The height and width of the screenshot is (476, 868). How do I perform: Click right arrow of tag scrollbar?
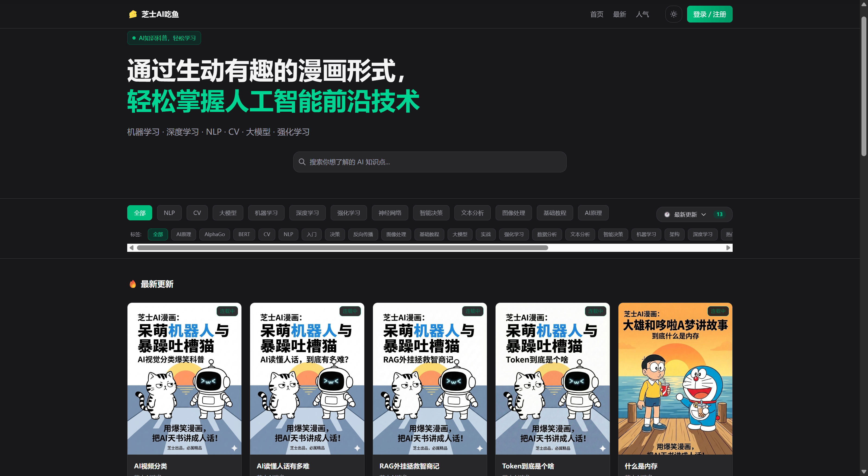pos(728,248)
